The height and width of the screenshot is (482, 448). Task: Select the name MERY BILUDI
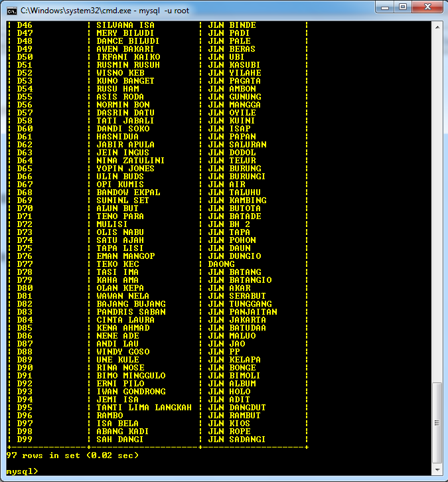coord(125,33)
